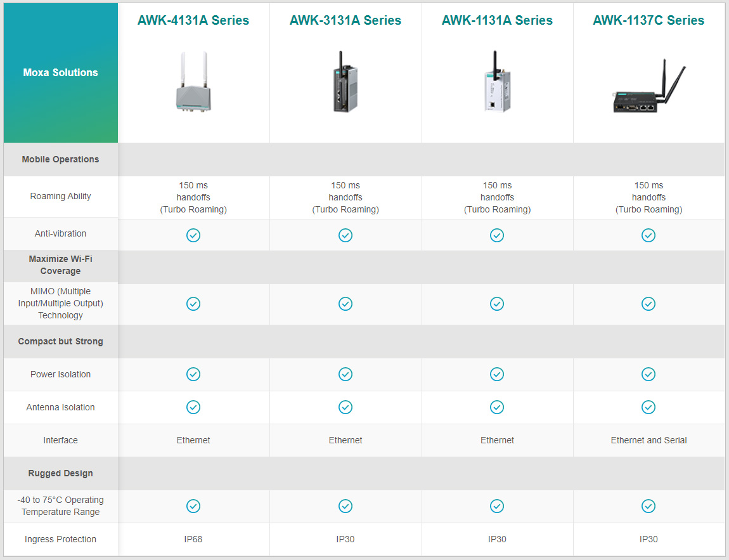Select the Mobile Operations section header
This screenshot has height=560, width=729.
[x=60, y=159]
